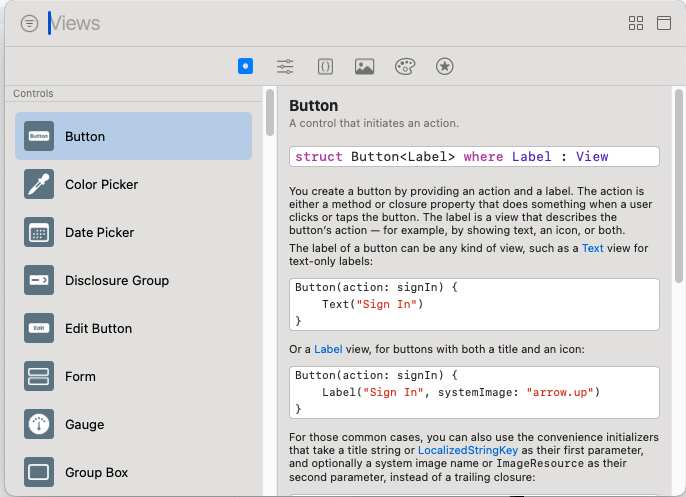Click the calendar Date Picker icon
The width and height of the screenshot is (686, 497).
(x=39, y=232)
